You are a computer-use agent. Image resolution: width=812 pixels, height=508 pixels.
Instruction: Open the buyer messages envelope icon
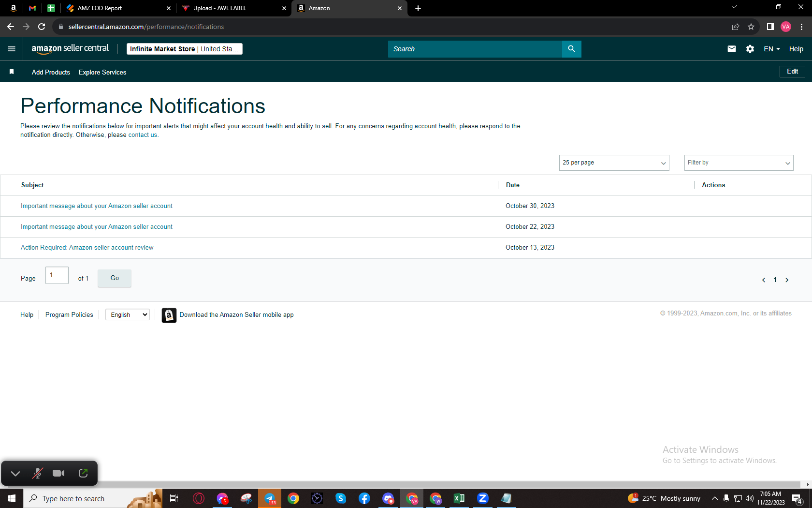click(732, 49)
